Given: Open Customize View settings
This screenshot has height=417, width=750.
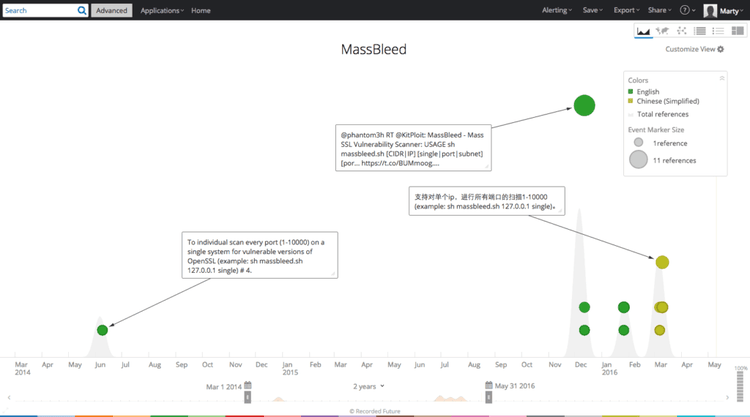Looking at the screenshot, I should click(694, 49).
